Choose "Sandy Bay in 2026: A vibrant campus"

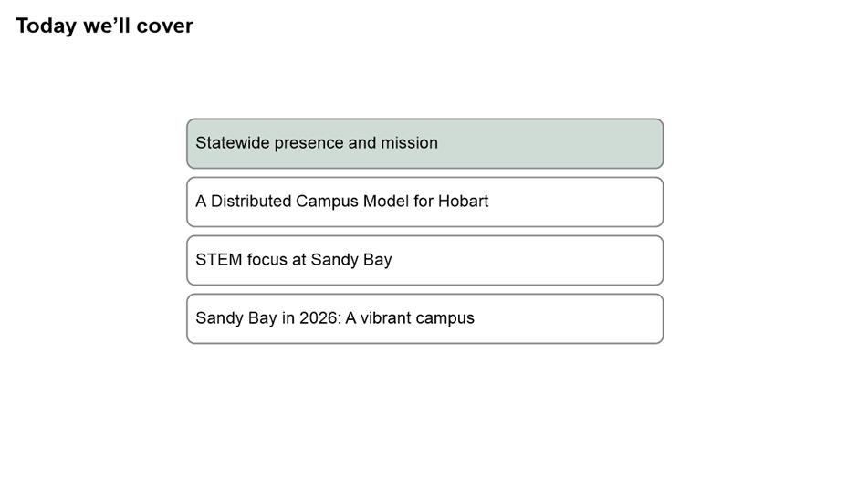(x=424, y=318)
